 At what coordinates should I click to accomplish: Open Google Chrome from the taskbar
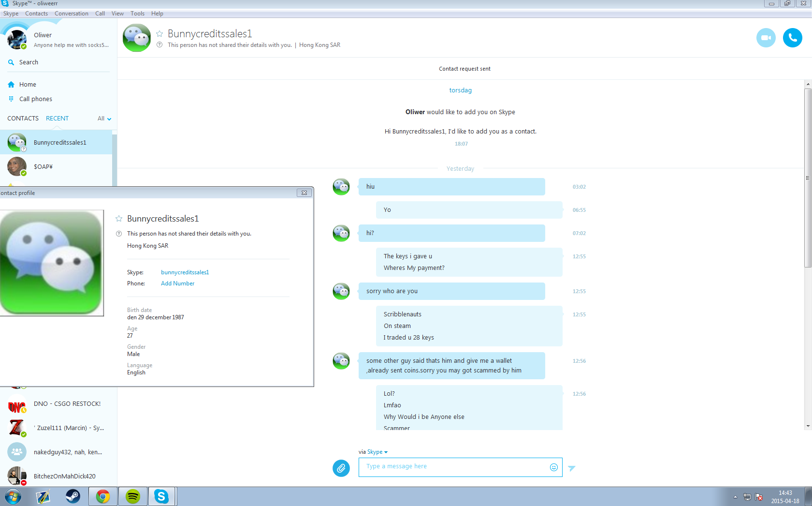click(103, 496)
